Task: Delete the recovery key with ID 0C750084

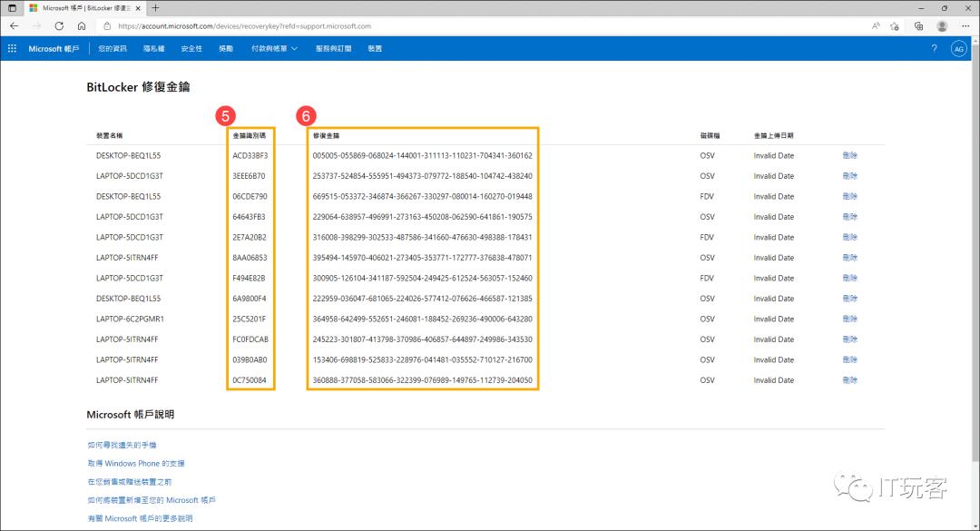Action: [x=849, y=380]
